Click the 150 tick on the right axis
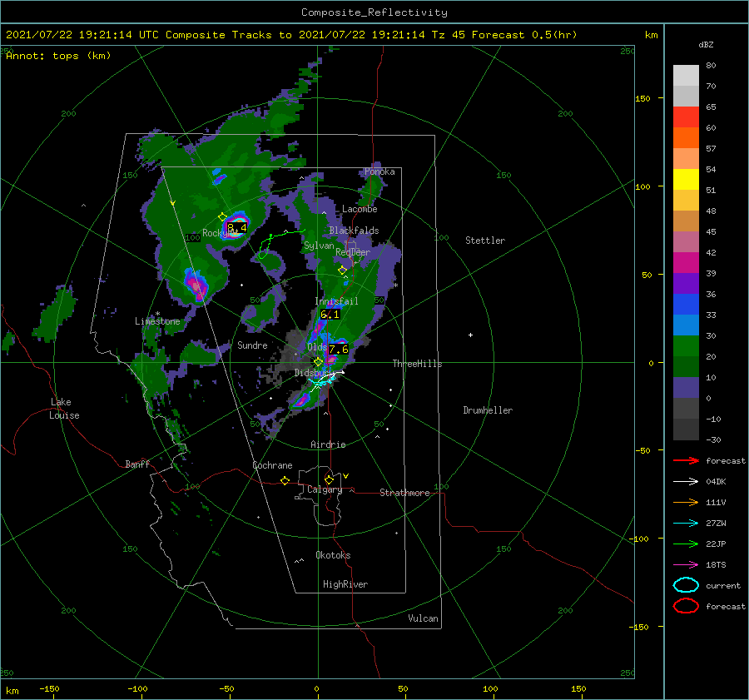 point(642,98)
